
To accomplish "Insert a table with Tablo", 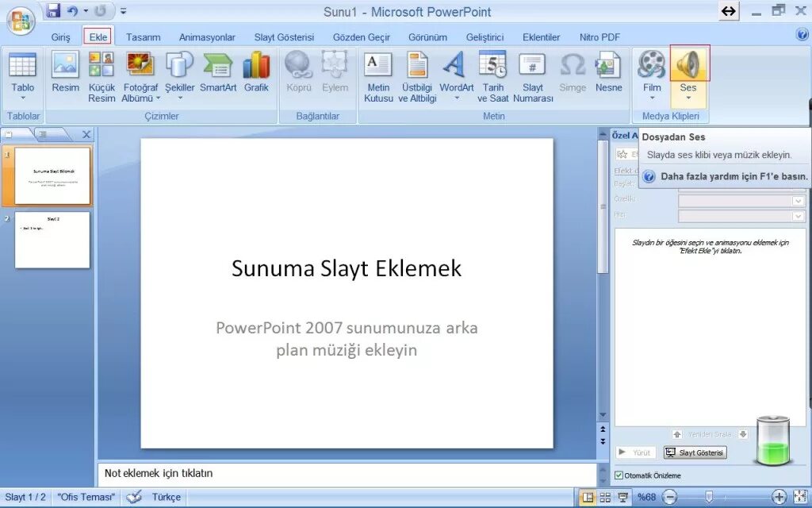I will click(22, 77).
